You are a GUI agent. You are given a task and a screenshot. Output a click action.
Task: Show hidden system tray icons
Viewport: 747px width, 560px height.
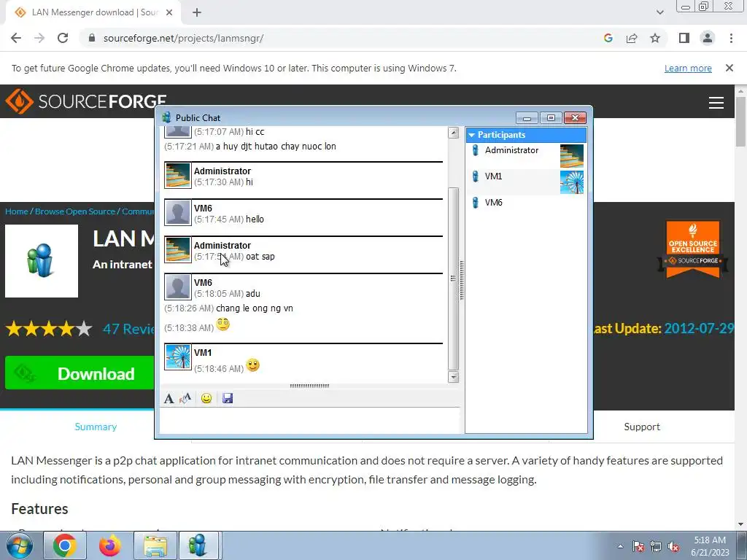tap(620, 546)
